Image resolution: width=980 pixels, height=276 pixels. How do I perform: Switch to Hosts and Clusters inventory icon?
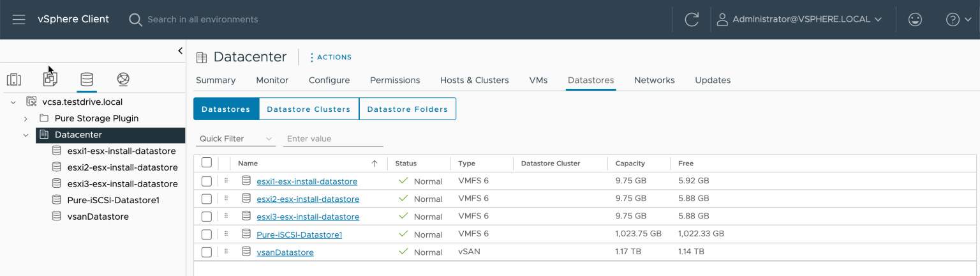pos(14,79)
